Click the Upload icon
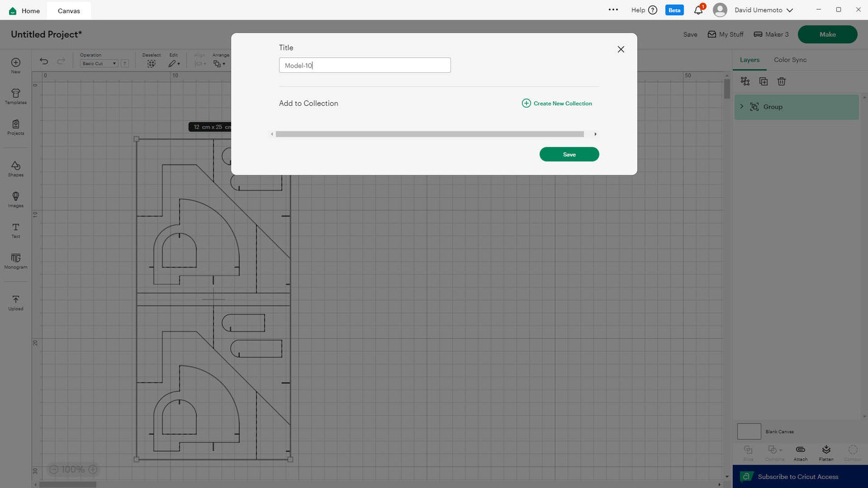Viewport: 868px width, 488px height. pos(16,302)
